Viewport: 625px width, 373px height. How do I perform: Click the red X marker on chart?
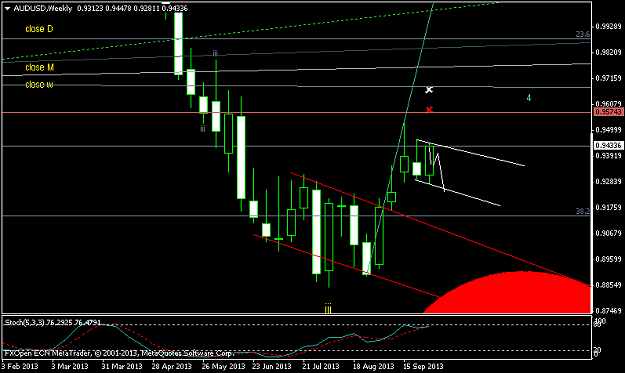429,109
